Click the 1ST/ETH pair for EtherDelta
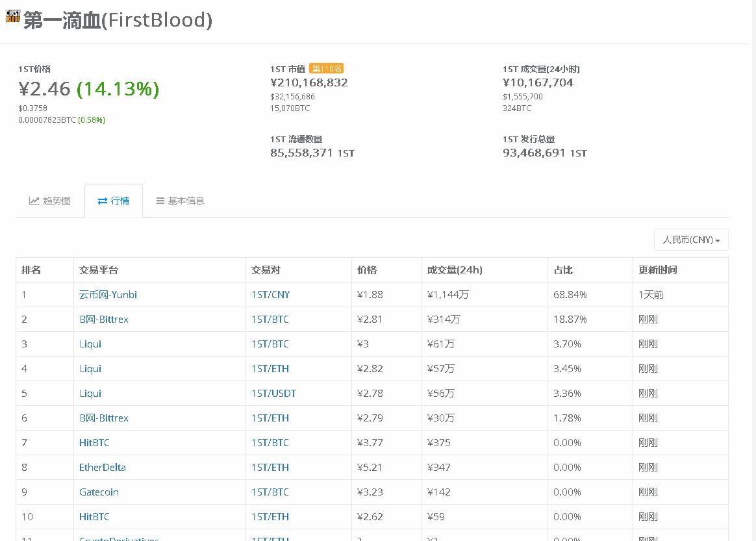The width and height of the screenshot is (756, 541). tap(270, 467)
